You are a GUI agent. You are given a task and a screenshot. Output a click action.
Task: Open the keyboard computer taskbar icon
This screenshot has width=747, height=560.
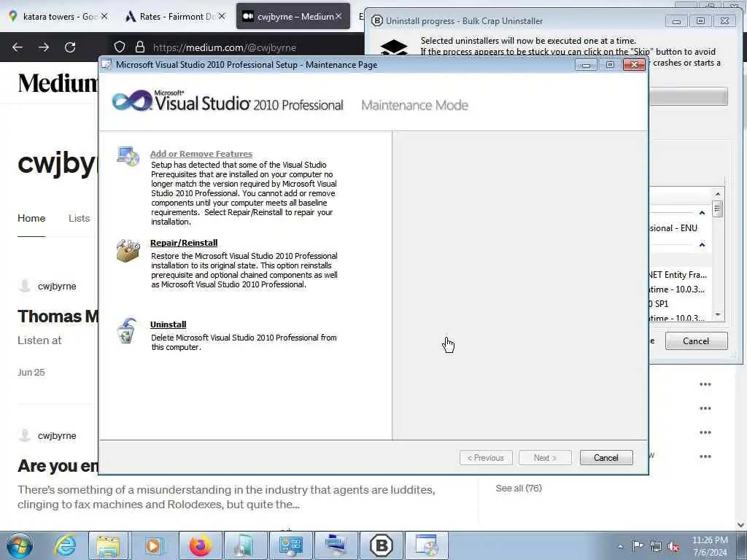[336, 545]
